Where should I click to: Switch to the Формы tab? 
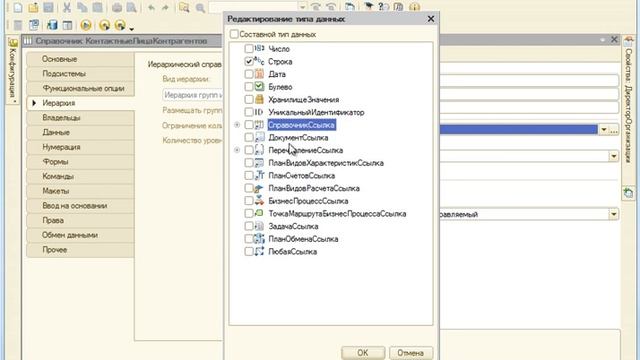tap(80, 162)
